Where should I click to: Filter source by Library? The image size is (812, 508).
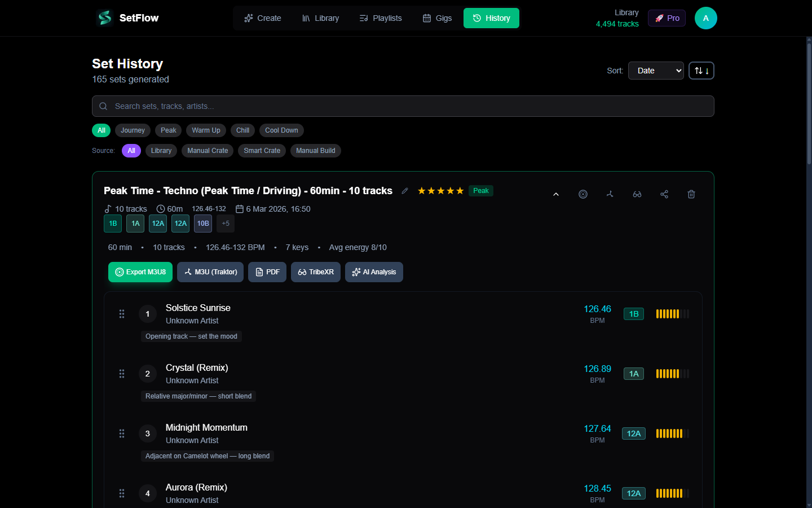coord(161,151)
